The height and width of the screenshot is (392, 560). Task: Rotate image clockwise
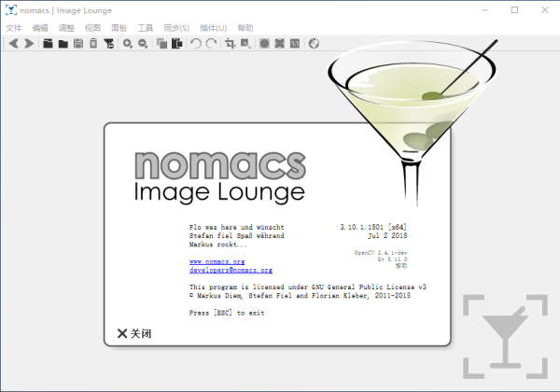click(211, 44)
